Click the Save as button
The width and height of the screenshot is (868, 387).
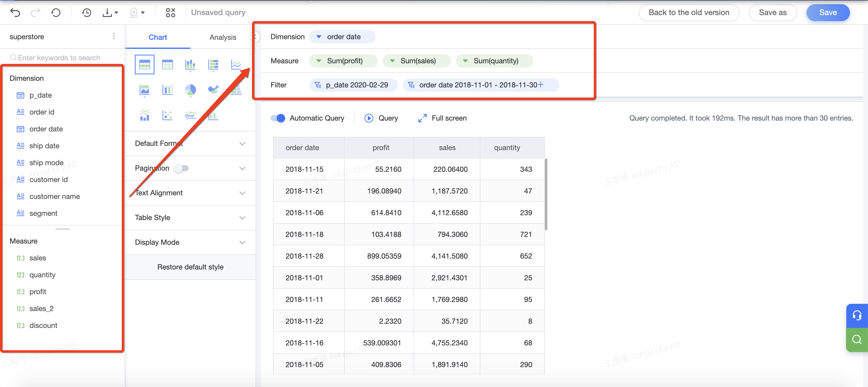[x=773, y=12]
